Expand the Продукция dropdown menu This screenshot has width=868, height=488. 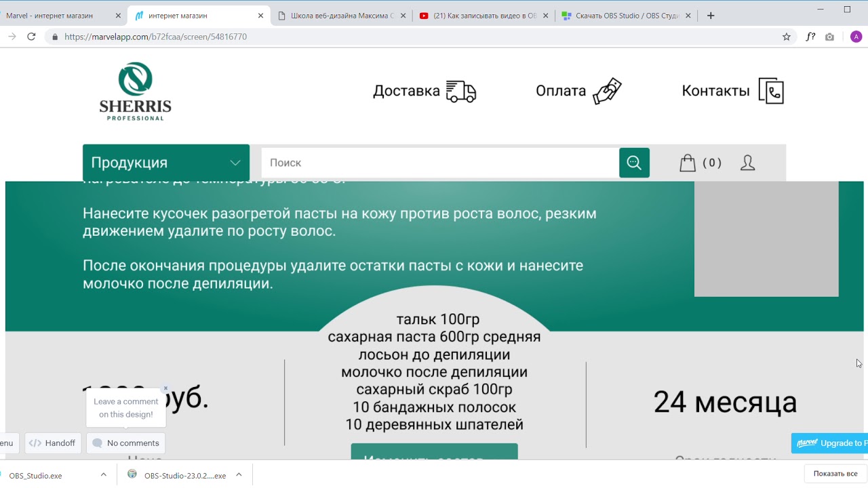(x=166, y=163)
